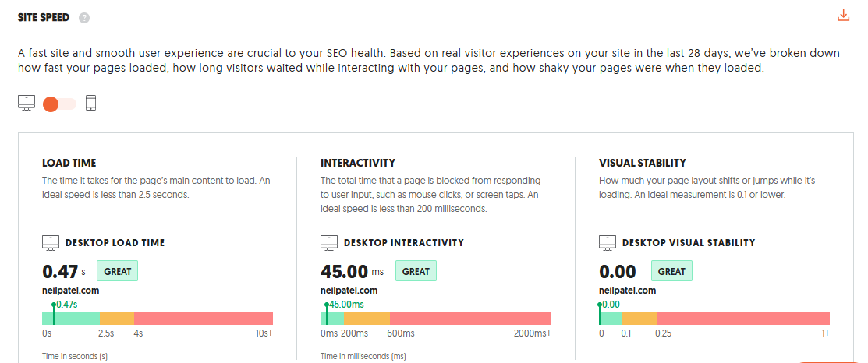Click the red segment of visual stability bar
This screenshot has width=868, height=363.
[x=741, y=318]
